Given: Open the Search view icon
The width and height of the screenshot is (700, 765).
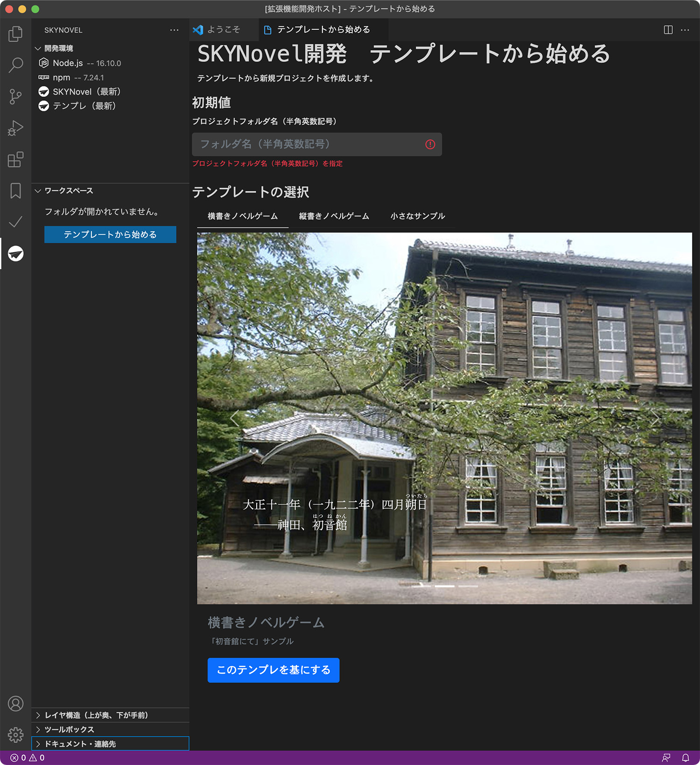Looking at the screenshot, I should pos(15,65).
